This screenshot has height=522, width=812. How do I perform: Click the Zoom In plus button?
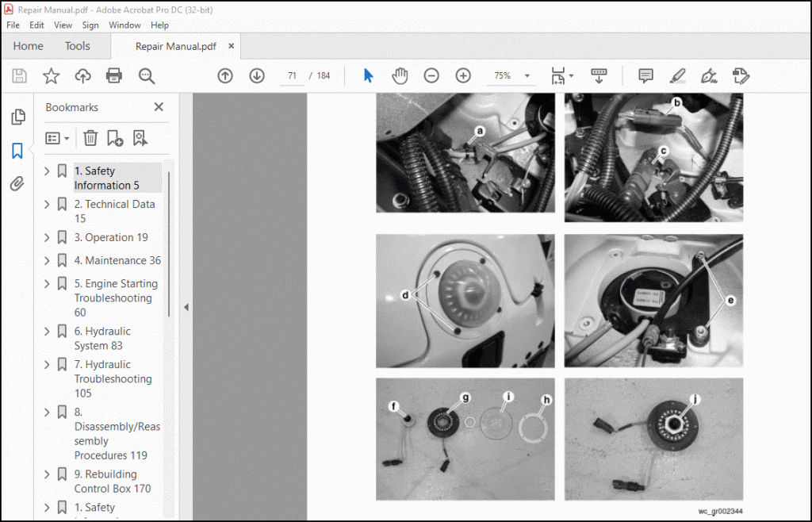[463, 76]
